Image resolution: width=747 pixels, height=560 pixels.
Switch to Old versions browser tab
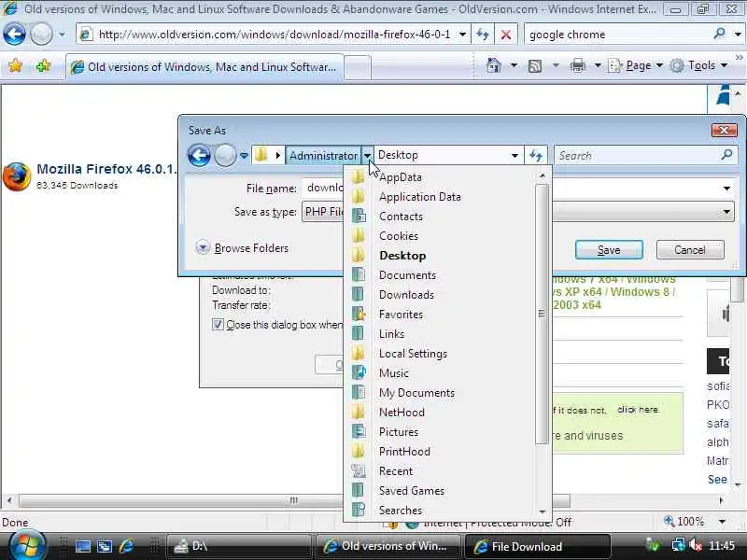coord(204,67)
